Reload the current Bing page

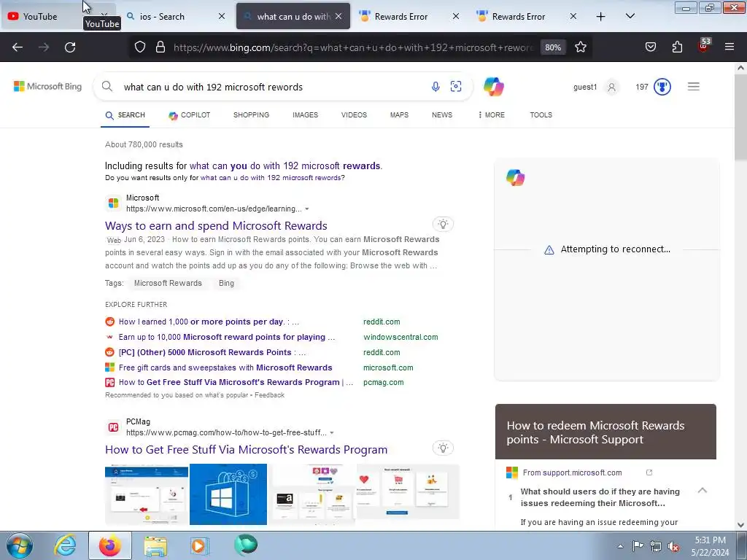70,47
